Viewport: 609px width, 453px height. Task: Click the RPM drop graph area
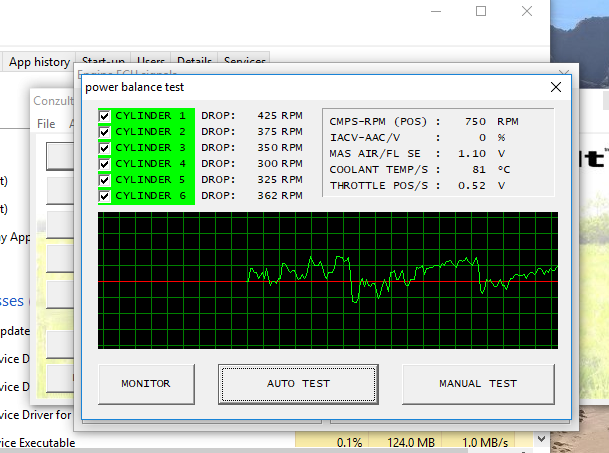(328, 280)
